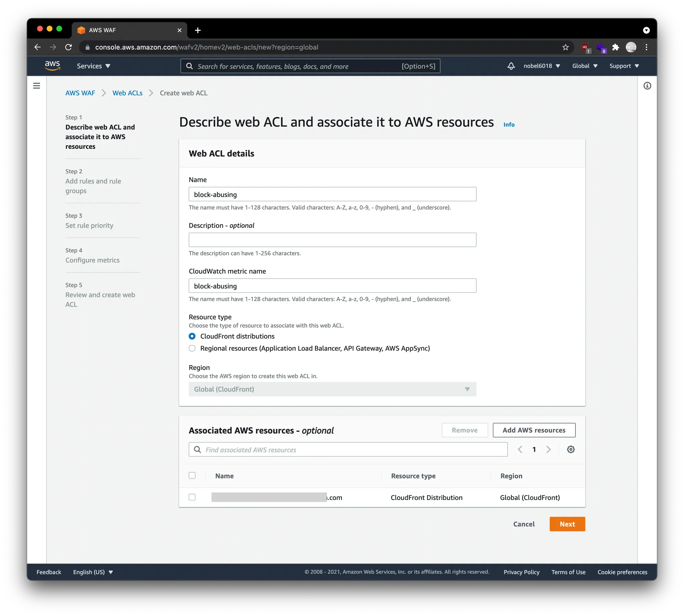Open the nobel6018 account dropdown
The width and height of the screenshot is (684, 616).
coord(541,66)
